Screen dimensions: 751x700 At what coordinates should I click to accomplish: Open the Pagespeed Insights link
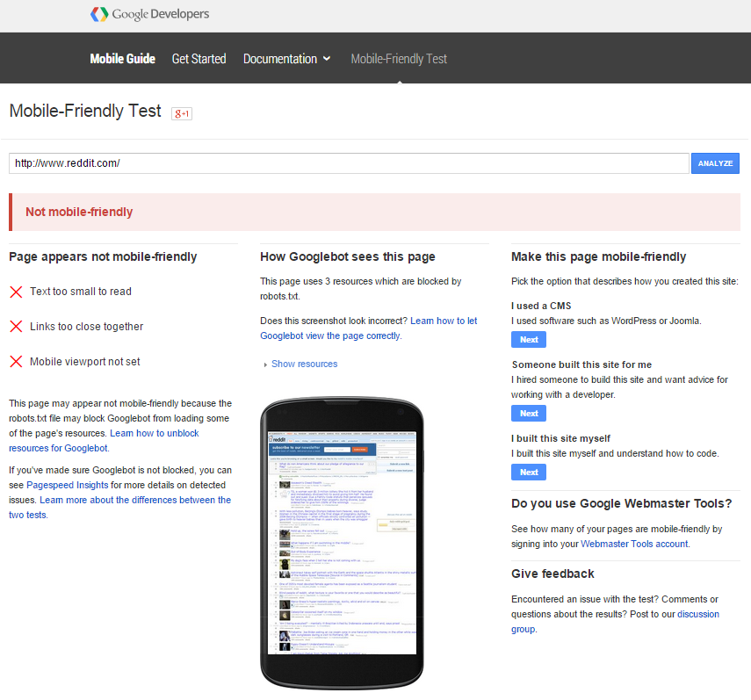(67, 485)
